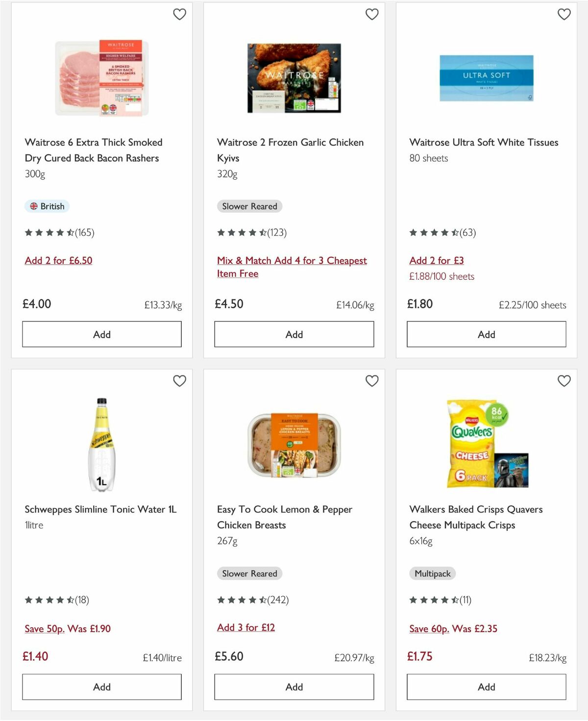Add the bacon rashers to basket
The height and width of the screenshot is (721, 588).
pos(101,334)
